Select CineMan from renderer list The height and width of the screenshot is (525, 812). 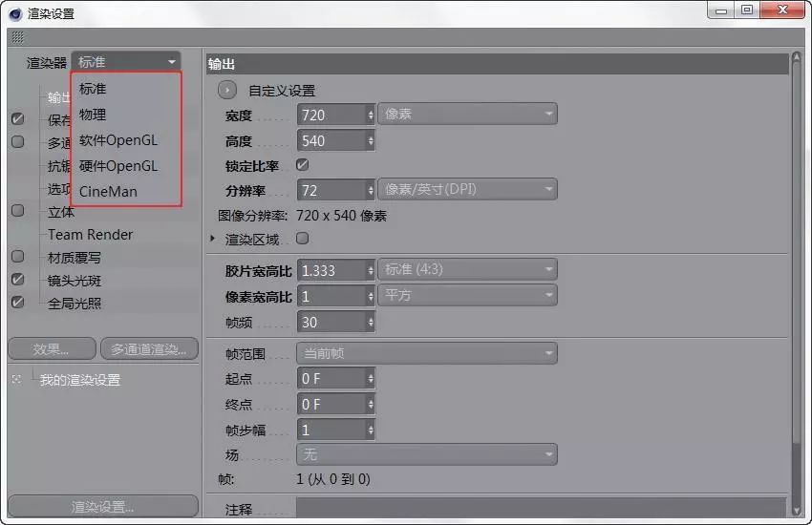[108, 191]
